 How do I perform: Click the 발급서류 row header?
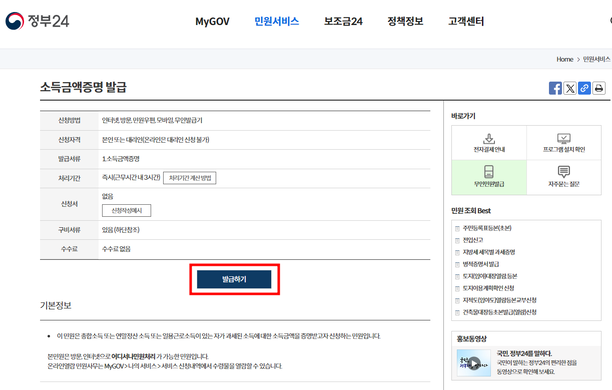pos(69,159)
